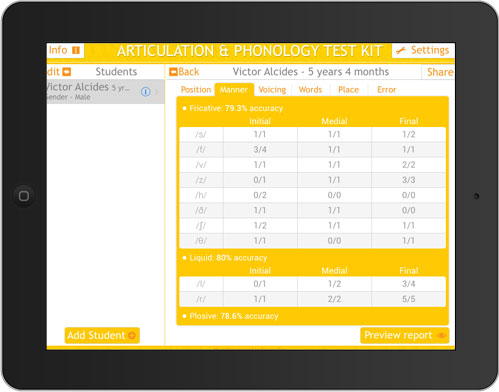Click the /r/ medial score 2/2
499x392 pixels.
pos(334,299)
